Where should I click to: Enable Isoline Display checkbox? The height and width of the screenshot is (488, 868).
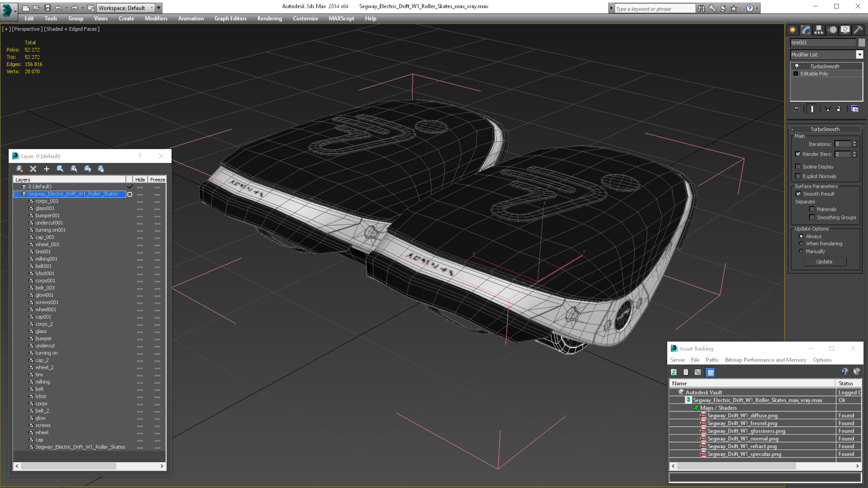[798, 166]
